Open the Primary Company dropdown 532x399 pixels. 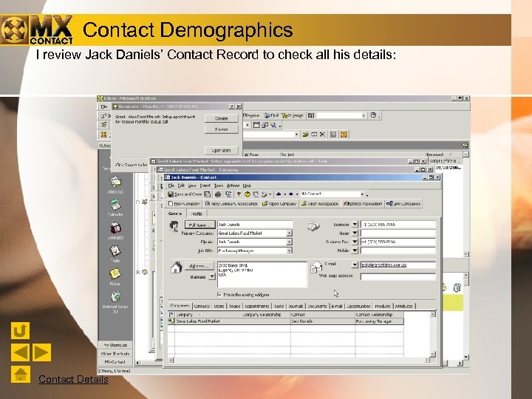click(x=289, y=233)
